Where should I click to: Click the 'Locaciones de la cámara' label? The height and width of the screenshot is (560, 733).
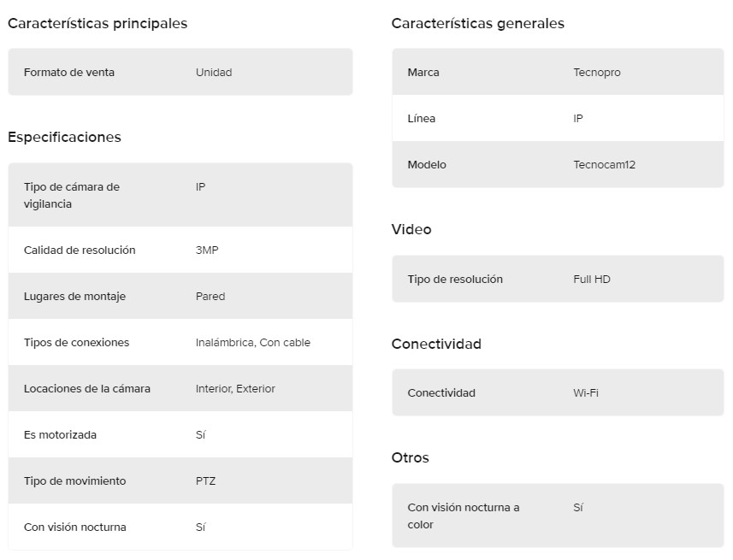click(x=87, y=389)
